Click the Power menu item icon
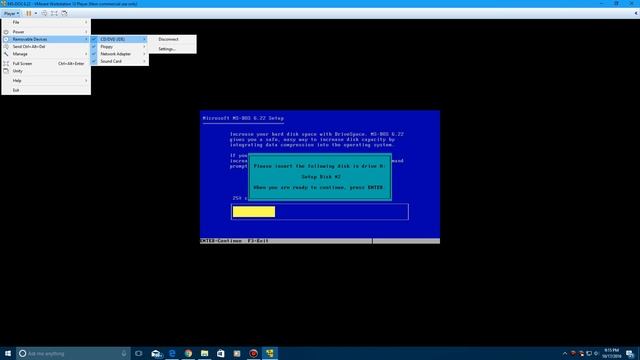The image size is (640, 360). tap(6, 31)
